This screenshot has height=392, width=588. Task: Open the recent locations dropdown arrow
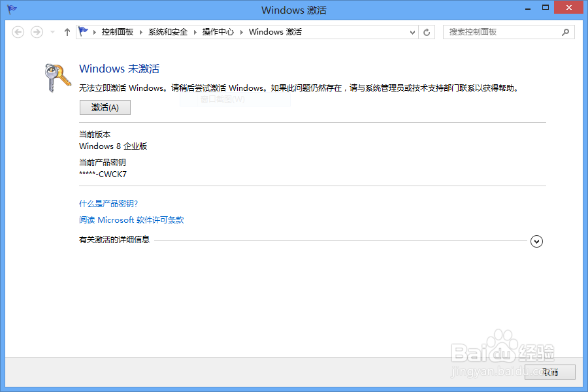click(x=52, y=32)
